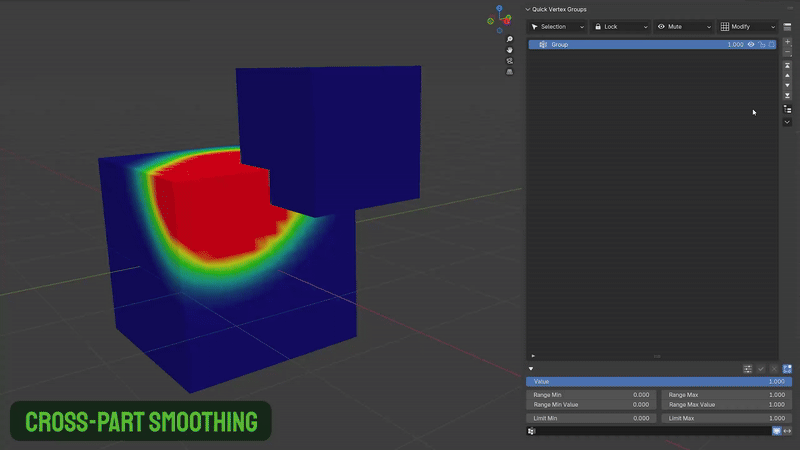Toggle the blue highlighted button in the bottom row
The width and height of the screenshot is (800, 450).
pos(777,431)
